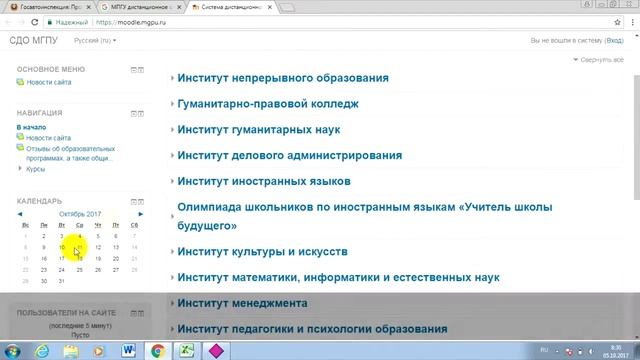Hide the Календарь block icon
This screenshot has height=360, width=640.
[133, 202]
